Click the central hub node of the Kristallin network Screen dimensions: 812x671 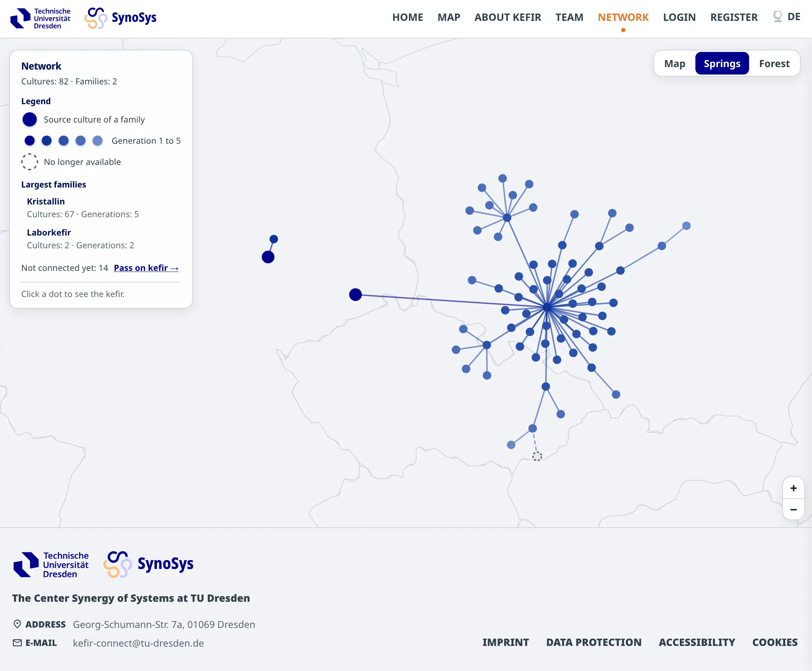[x=547, y=307]
